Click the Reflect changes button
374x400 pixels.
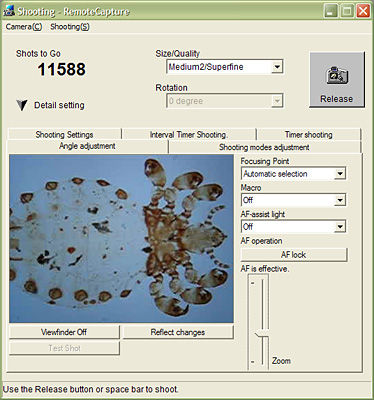tap(178, 332)
